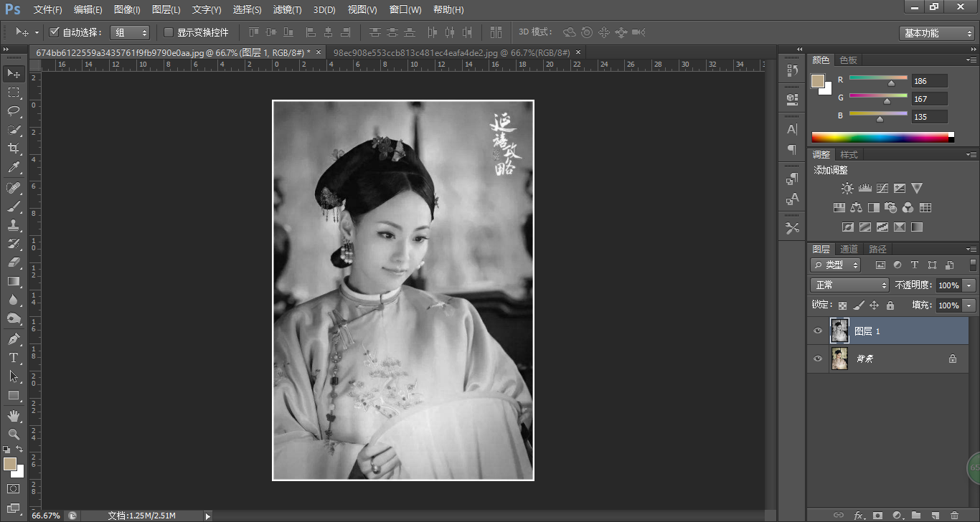The height and width of the screenshot is (522, 980).
Task: Add a Black & White adjustment
Action: pyautogui.click(x=873, y=208)
